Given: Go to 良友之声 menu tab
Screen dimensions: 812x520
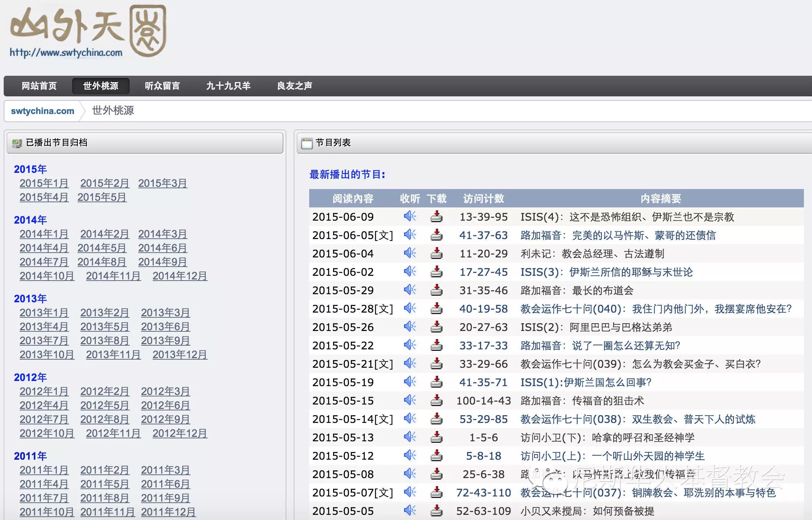Looking at the screenshot, I should click(x=294, y=86).
